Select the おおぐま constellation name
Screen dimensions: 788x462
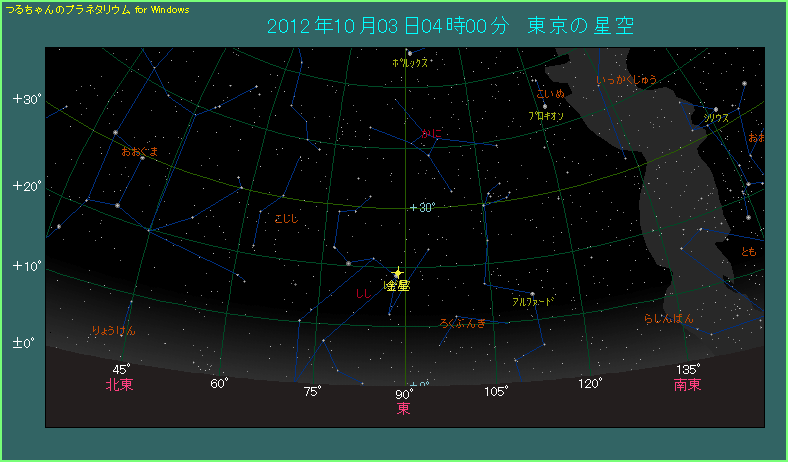(139, 152)
